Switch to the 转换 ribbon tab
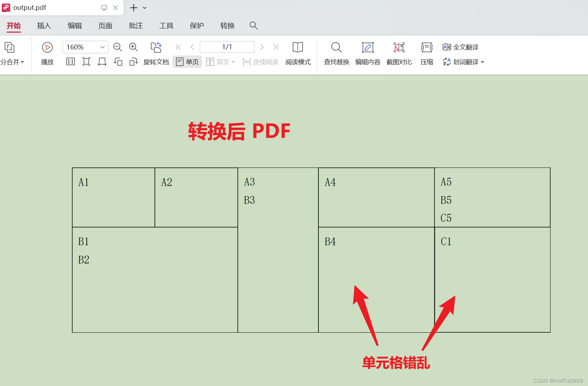588x386 pixels. tap(227, 26)
